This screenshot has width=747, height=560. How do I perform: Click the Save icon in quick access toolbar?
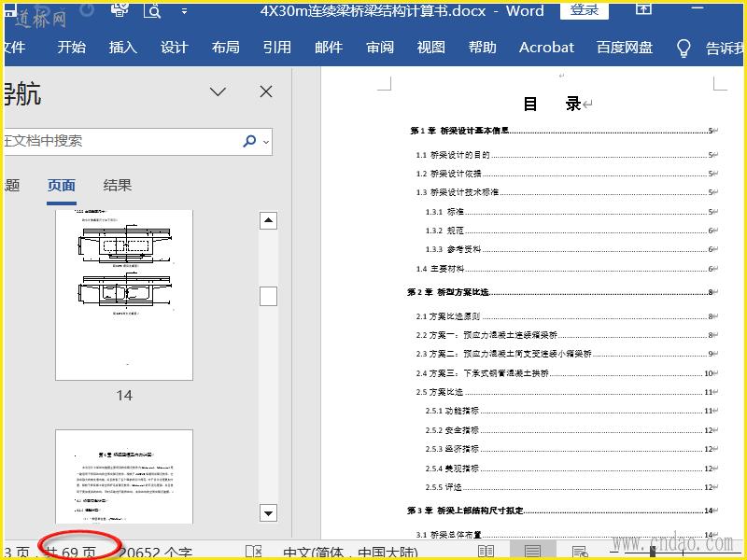click(x=9, y=9)
